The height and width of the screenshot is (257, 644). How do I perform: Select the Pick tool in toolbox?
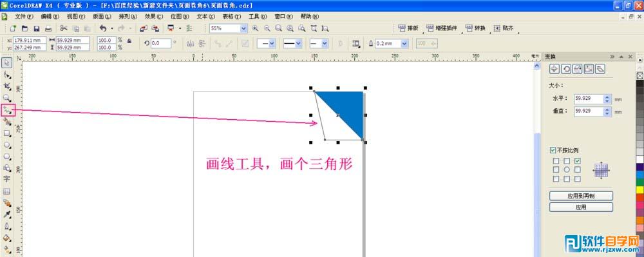(7, 62)
